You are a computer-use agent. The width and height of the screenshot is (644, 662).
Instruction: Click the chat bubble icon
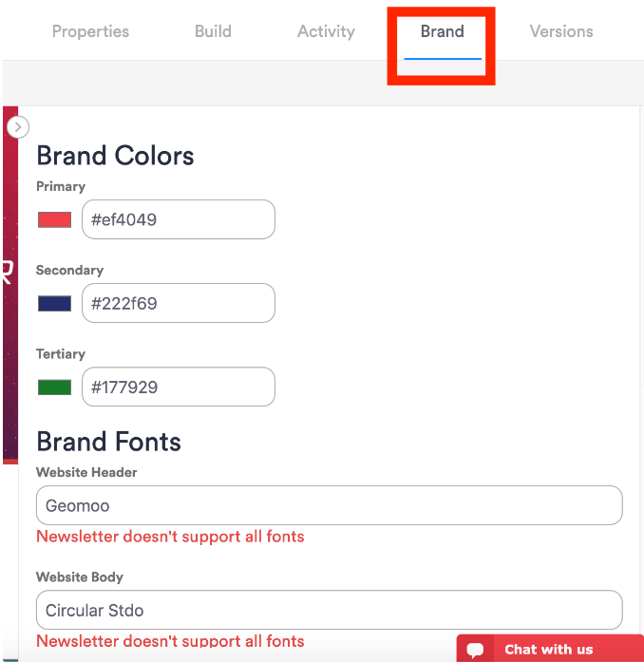point(476,650)
